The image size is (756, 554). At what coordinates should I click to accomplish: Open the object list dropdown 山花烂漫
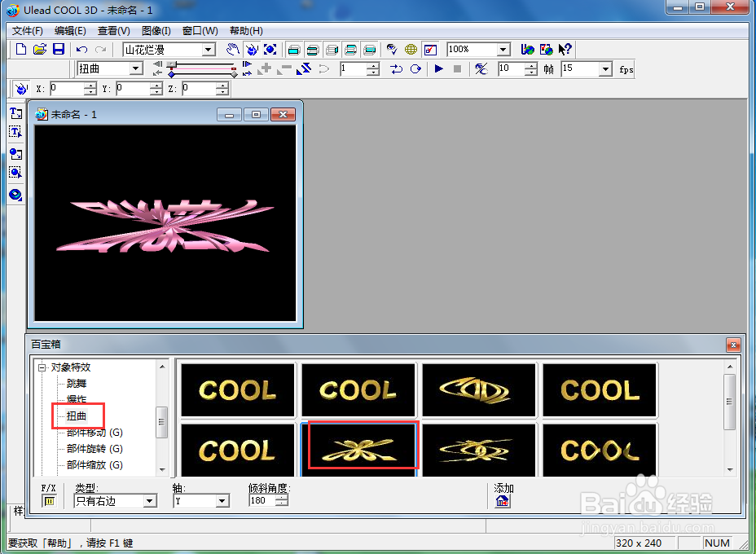[x=209, y=49]
